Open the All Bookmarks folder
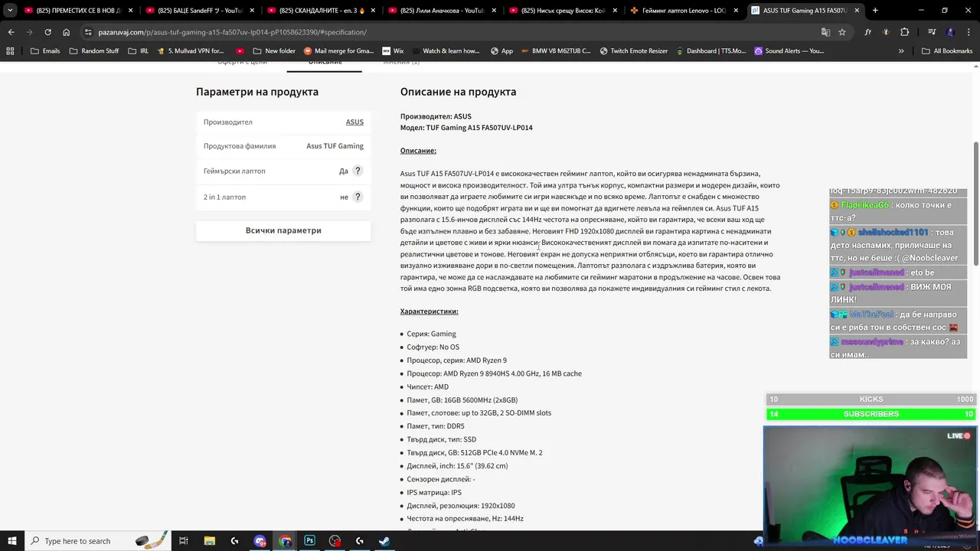Viewport: 980px width, 551px height. pyautogui.click(x=947, y=51)
